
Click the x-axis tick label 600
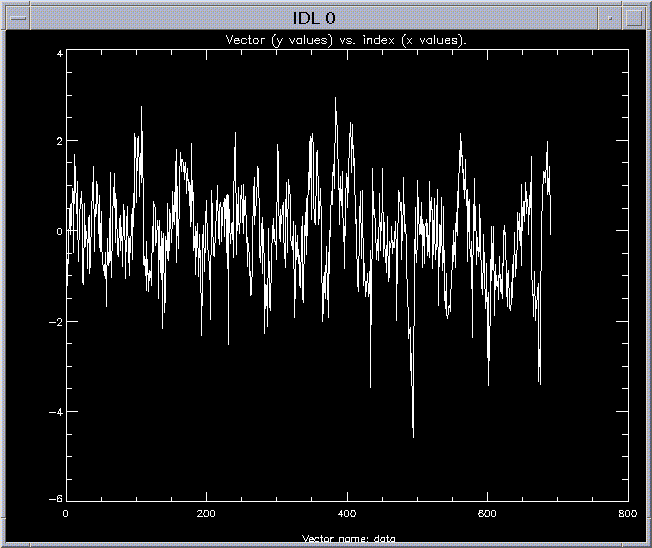pos(487,514)
